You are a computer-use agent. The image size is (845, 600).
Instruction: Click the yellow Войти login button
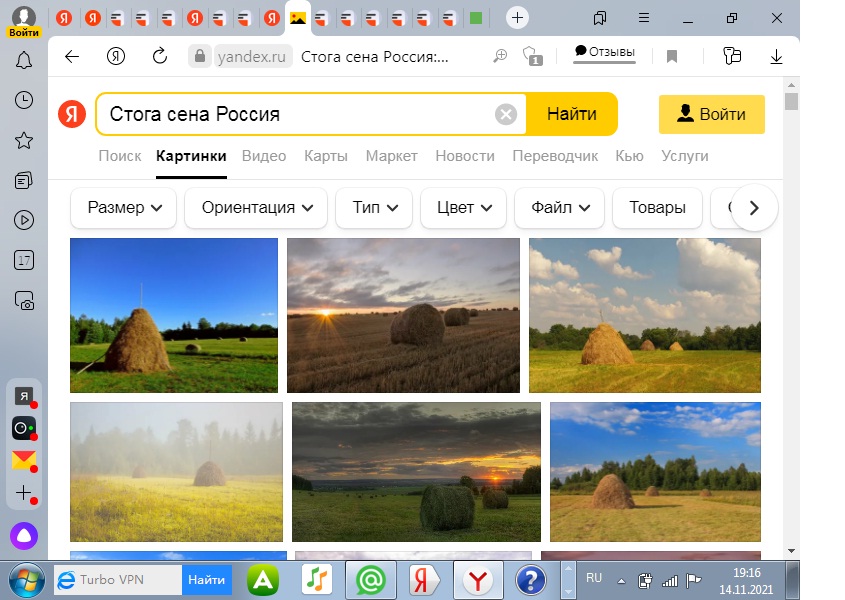[x=712, y=114]
